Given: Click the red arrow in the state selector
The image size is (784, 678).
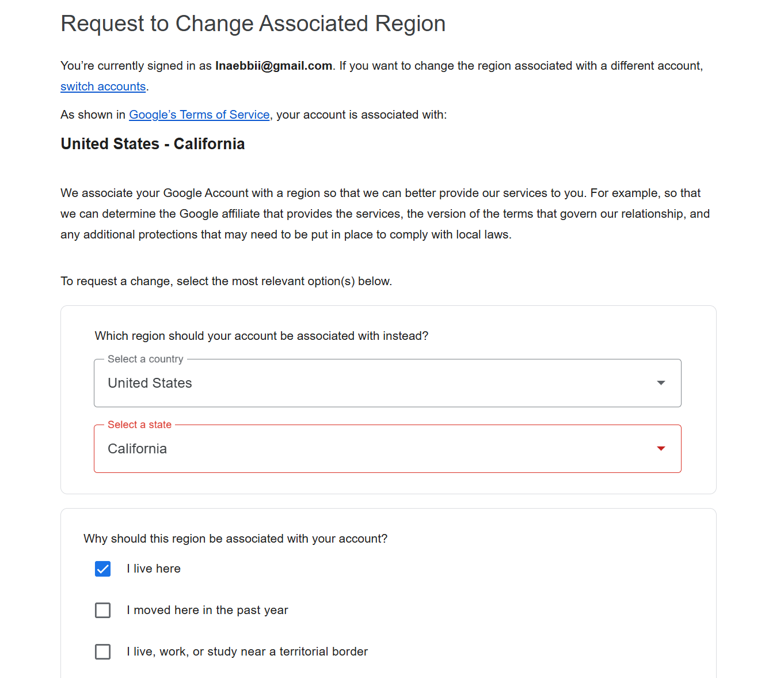Looking at the screenshot, I should click(x=661, y=449).
